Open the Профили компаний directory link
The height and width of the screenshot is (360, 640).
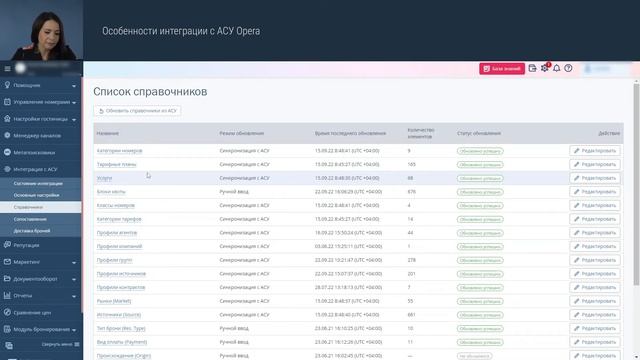[x=119, y=247]
